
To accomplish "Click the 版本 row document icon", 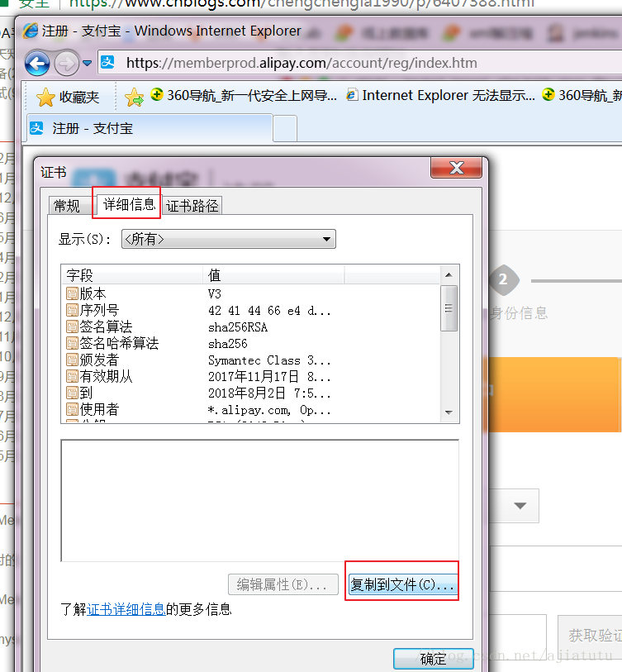I will 73,294.
